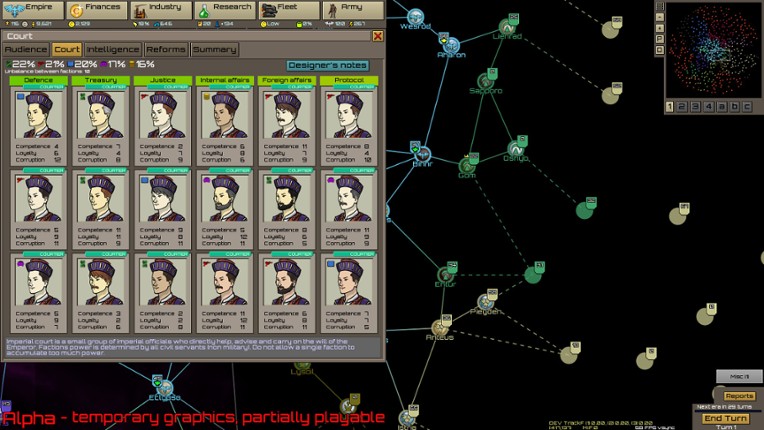Toggle minimap layer 2

(683, 106)
